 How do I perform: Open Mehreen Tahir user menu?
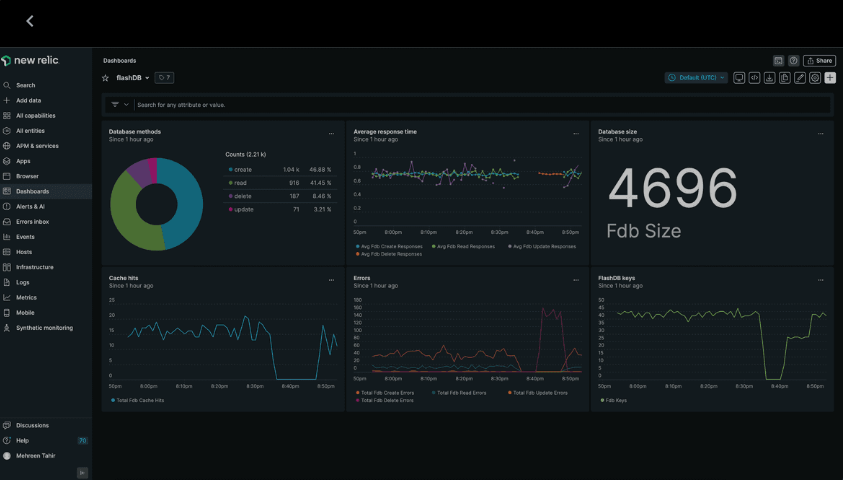[35, 456]
